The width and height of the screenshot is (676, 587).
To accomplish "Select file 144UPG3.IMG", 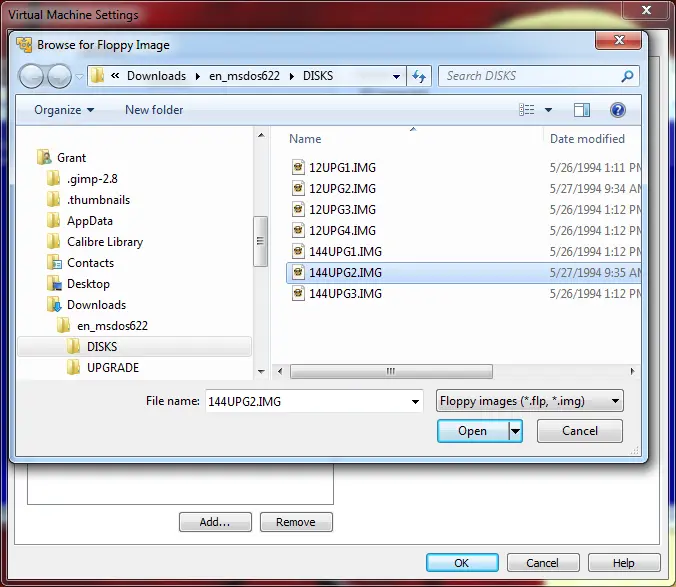I will click(345, 294).
